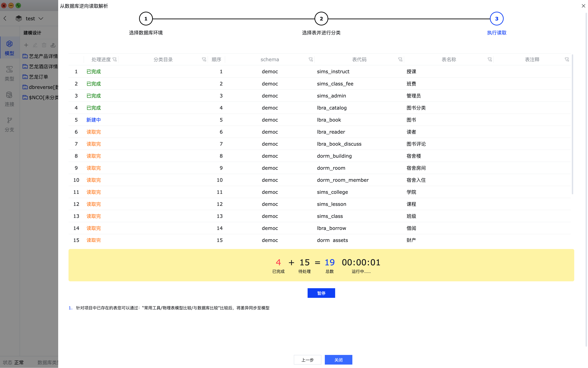Screen dimensions: 588x368
Task: Click the macOS yellow minimize window button
Action: pyautogui.click(x=11, y=5)
